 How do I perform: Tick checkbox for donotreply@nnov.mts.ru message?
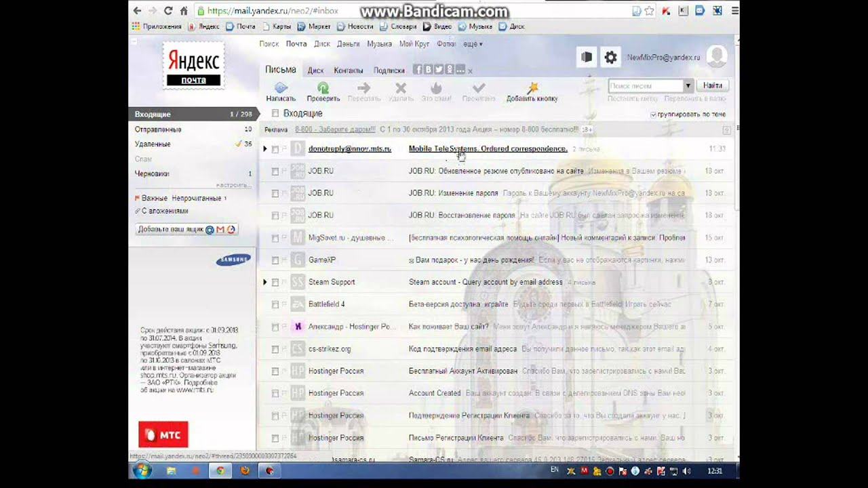(x=275, y=149)
